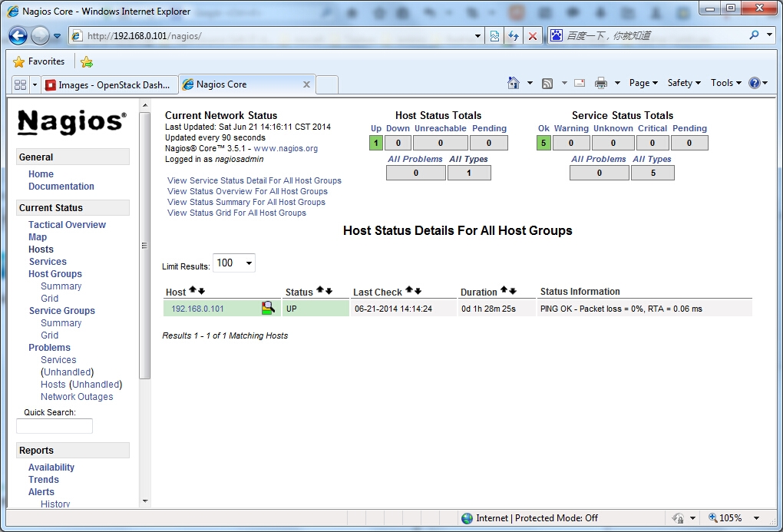Open host 192.168.0.101 details link
This screenshot has height=532, width=783.
[x=197, y=309]
